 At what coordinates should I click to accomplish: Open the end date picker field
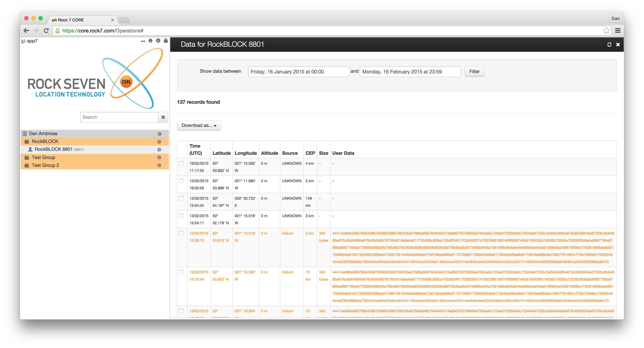tap(410, 72)
